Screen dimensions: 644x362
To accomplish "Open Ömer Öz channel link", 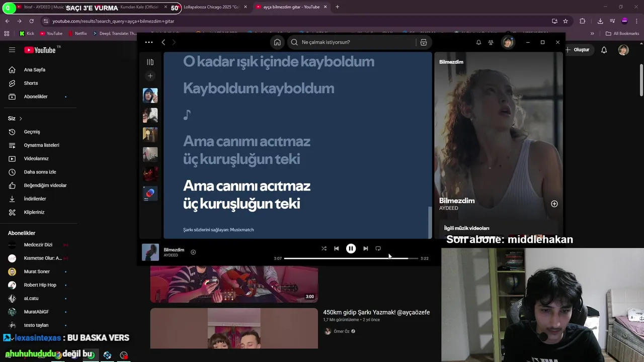I will pos(342,331).
